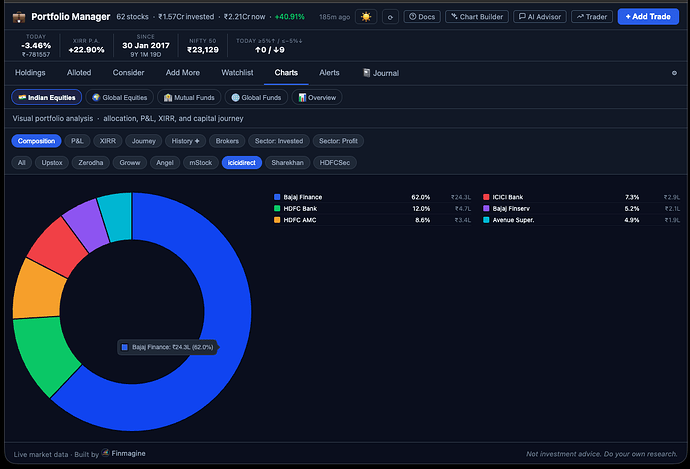
Task: Choose the Brokers chart type
Action: (227, 141)
